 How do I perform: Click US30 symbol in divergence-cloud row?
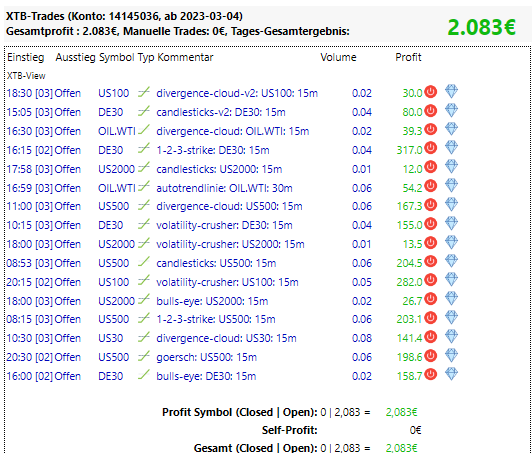tap(110, 338)
